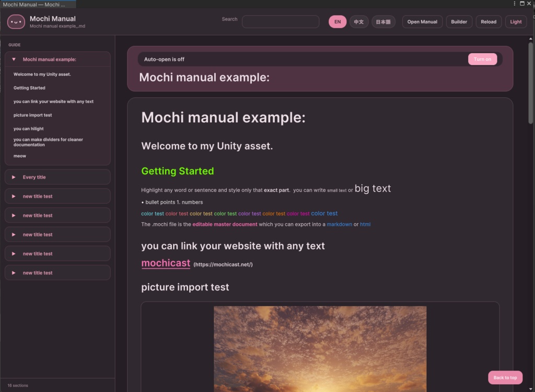
Task: Go to Welcome to my Unity asset
Action: coord(42,74)
